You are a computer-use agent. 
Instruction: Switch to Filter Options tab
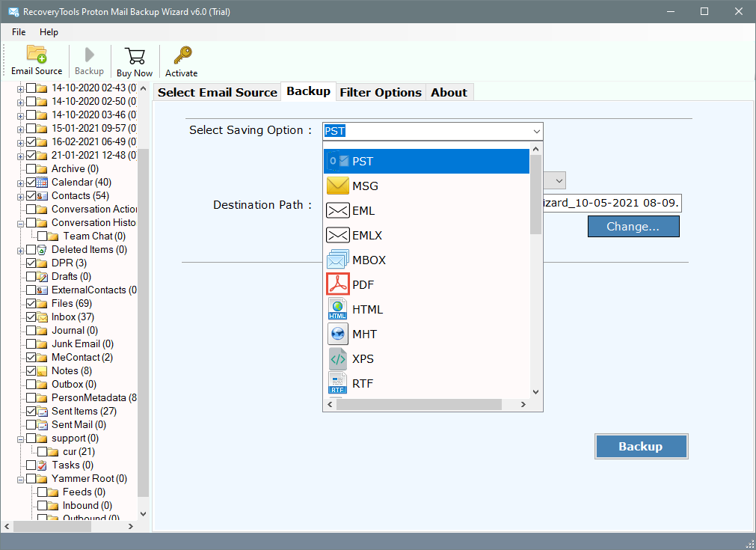[x=381, y=92]
